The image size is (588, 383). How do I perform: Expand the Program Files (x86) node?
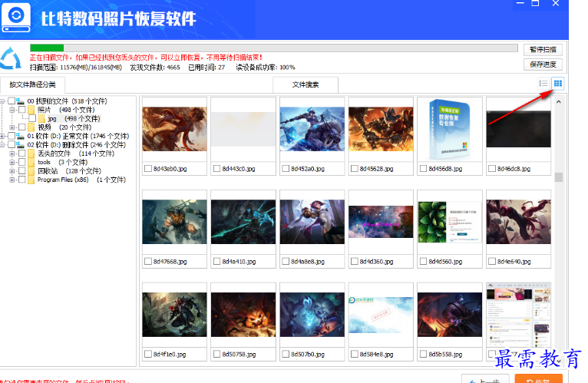coord(12,180)
